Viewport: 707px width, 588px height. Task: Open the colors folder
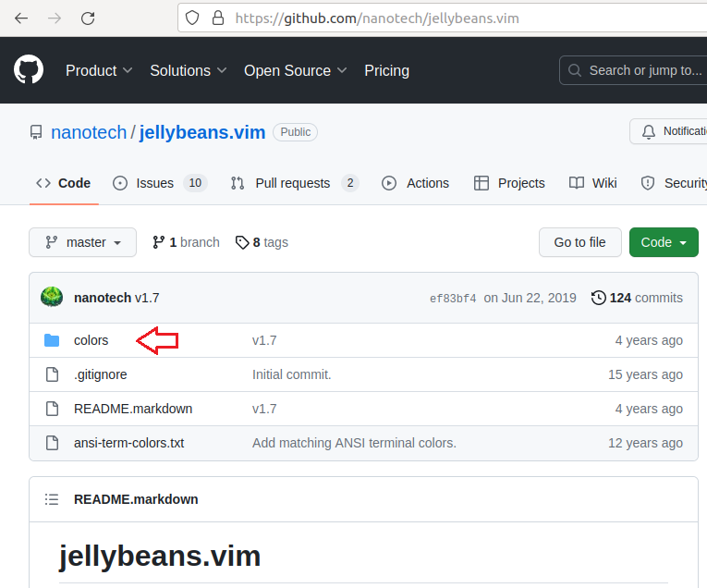click(x=91, y=340)
